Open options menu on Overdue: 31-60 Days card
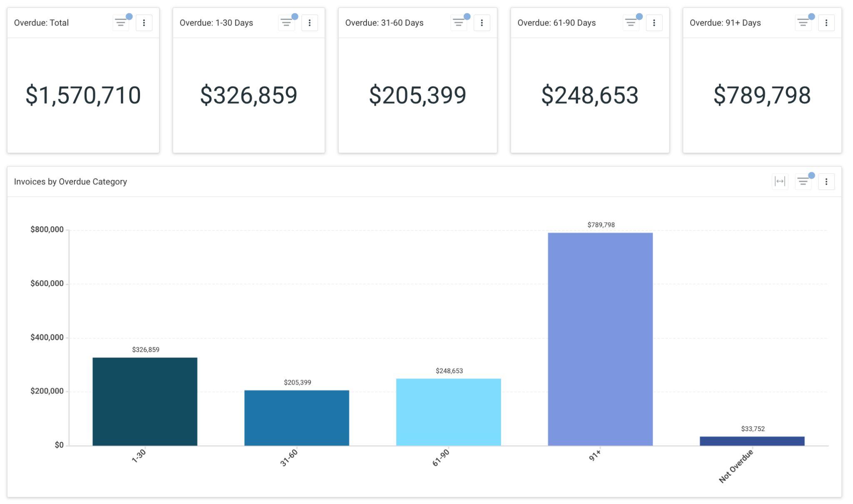The image size is (853, 504). 482,23
